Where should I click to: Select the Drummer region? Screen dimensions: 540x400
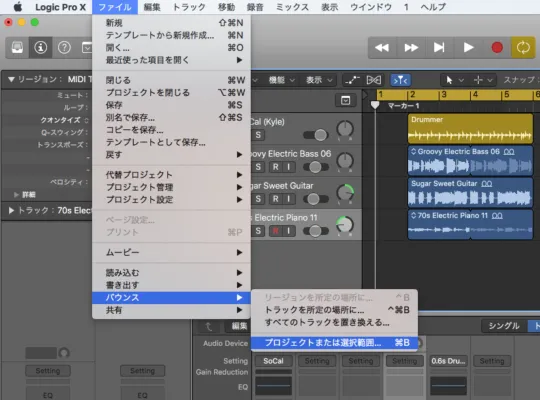pos(470,129)
